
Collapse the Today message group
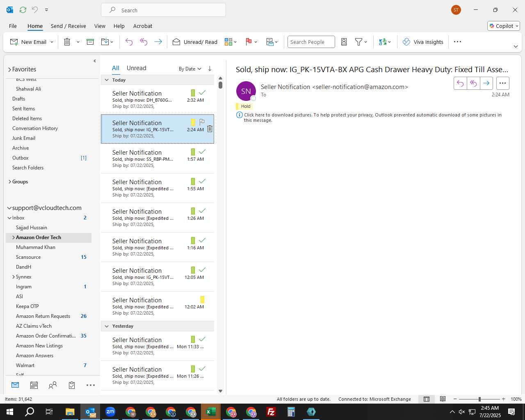pos(107,80)
